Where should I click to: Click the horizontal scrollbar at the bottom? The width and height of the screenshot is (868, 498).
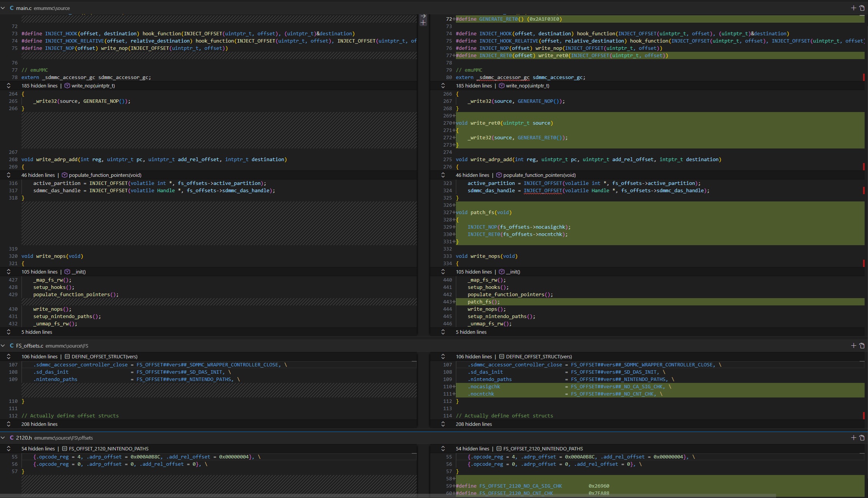(388, 496)
